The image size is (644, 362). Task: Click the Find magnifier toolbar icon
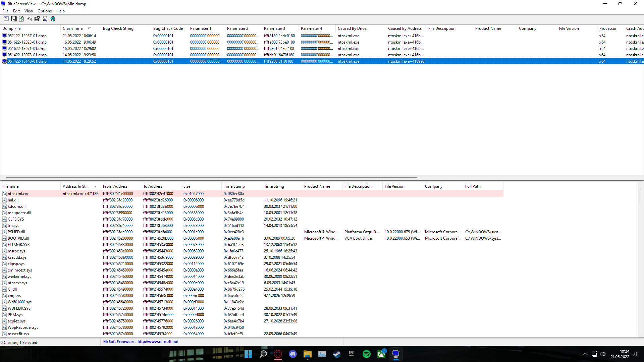click(x=45, y=19)
